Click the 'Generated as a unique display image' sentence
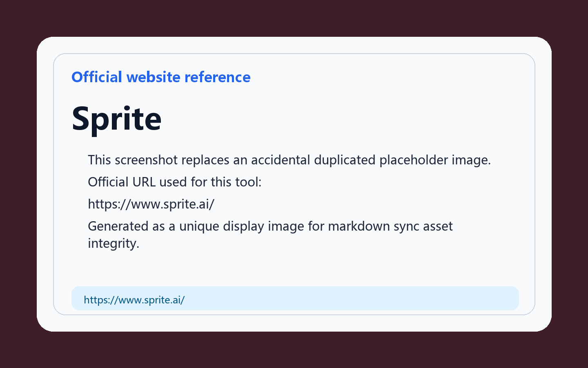The width and height of the screenshot is (588, 368). coord(270,235)
